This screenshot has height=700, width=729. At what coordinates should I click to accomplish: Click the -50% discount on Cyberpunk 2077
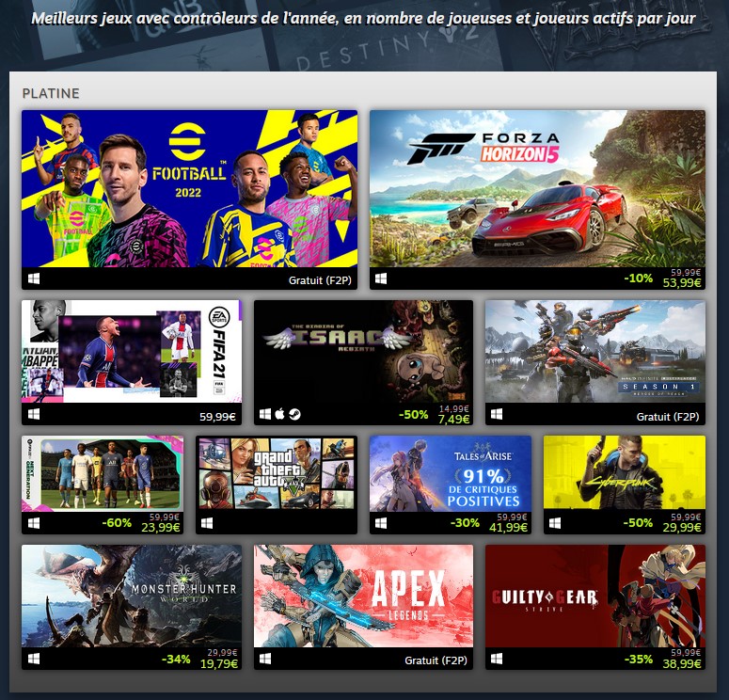[638, 523]
